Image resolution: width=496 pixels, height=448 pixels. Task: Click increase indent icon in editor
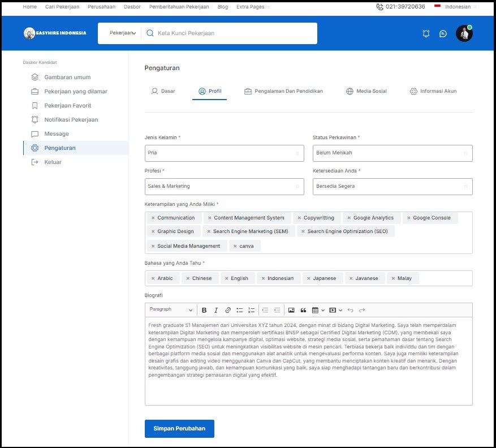pyautogui.click(x=265, y=310)
